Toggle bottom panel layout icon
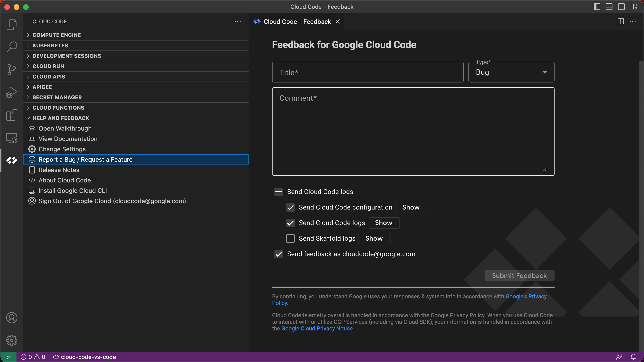644x362 pixels. coord(609,7)
